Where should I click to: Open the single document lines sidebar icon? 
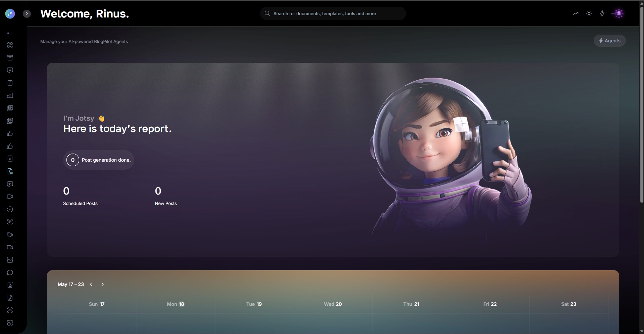[10, 159]
